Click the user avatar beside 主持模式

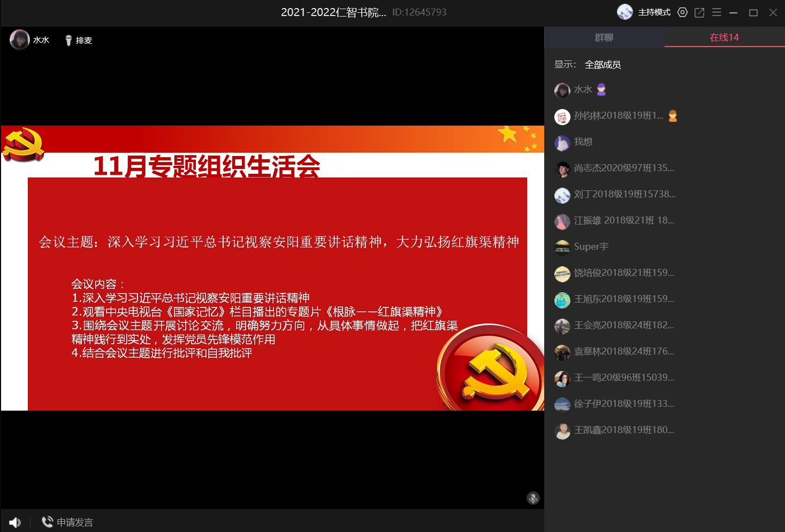624,12
